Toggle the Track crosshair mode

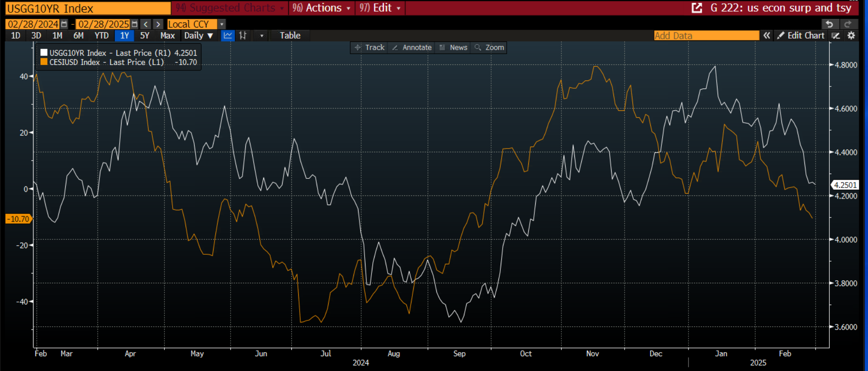coord(370,47)
